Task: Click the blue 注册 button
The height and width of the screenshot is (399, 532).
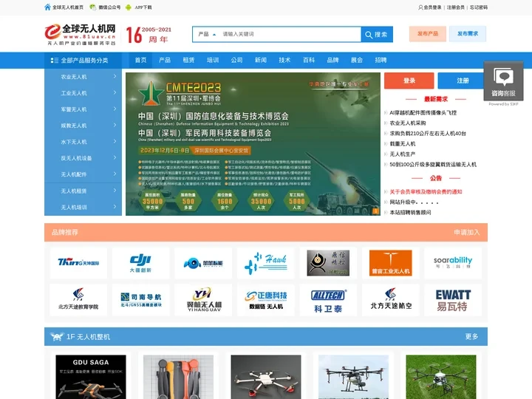Action: [463, 81]
